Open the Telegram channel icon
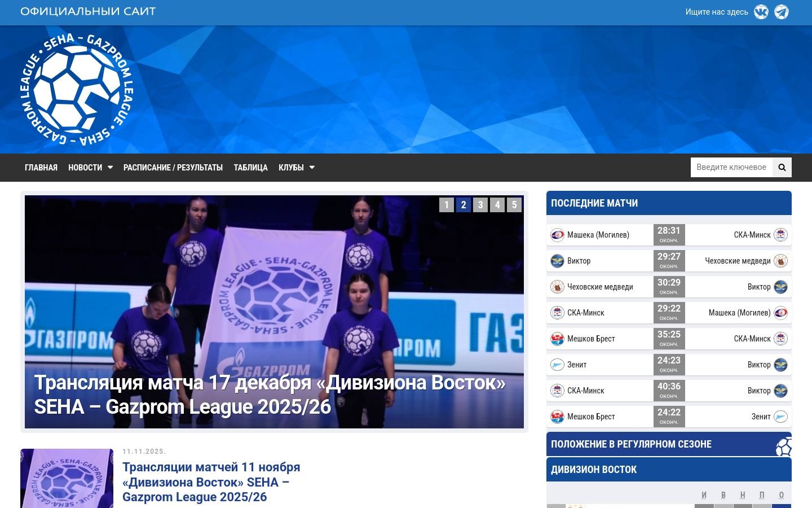Viewport: 812px width, 508px height. 782,12
